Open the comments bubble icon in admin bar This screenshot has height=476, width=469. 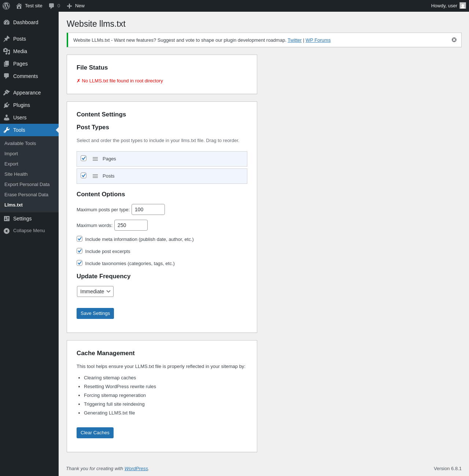[x=52, y=6]
